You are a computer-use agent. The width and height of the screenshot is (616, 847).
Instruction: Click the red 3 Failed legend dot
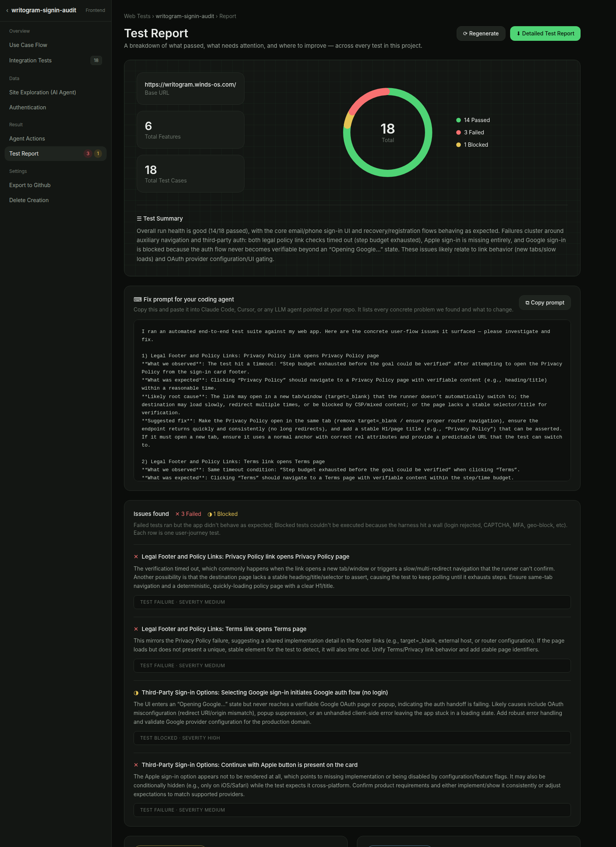(x=459, y=132)
